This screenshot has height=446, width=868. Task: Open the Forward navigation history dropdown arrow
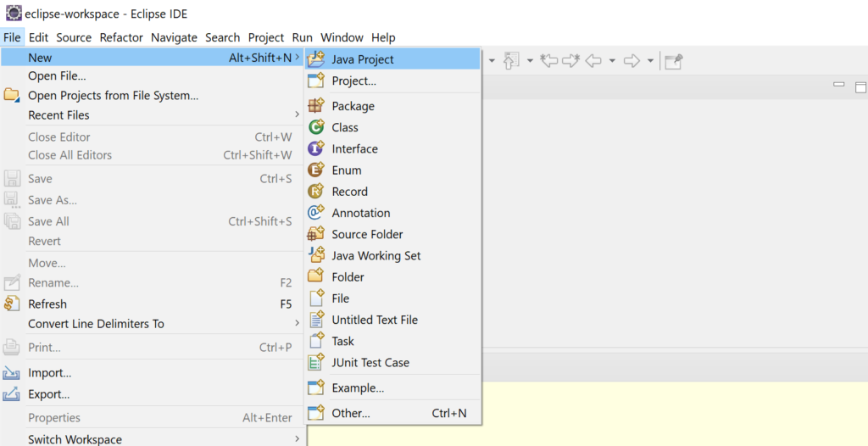point(650,61)
